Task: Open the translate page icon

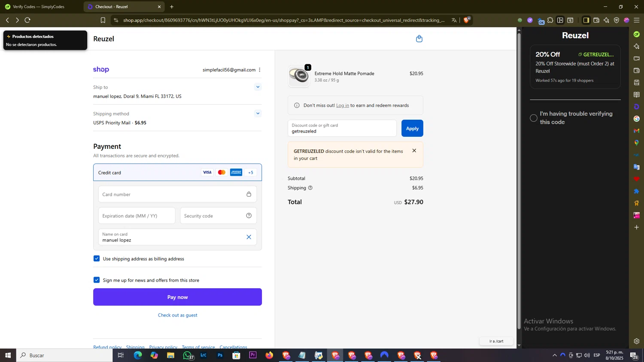Action: (x=454, y=20)
